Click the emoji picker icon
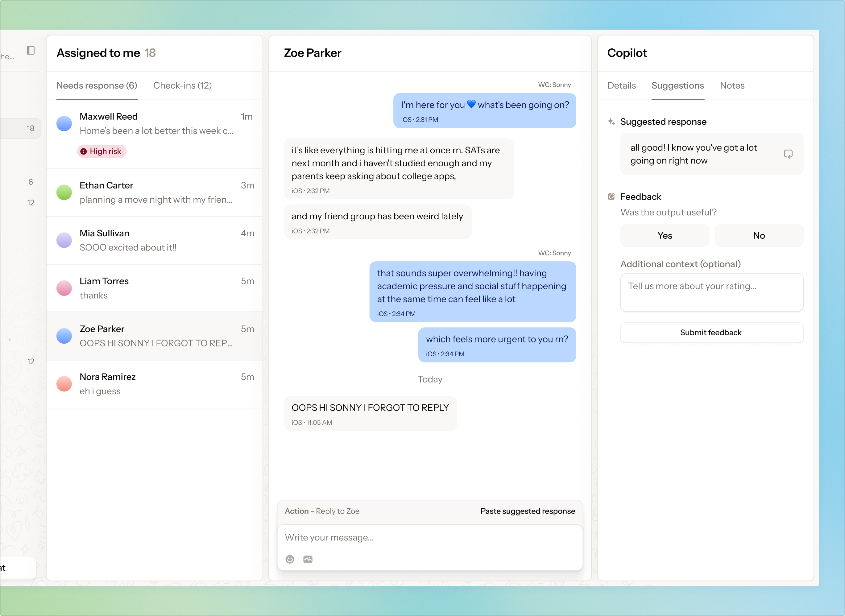The image size is (845, 616). click(x=290, y=559)
